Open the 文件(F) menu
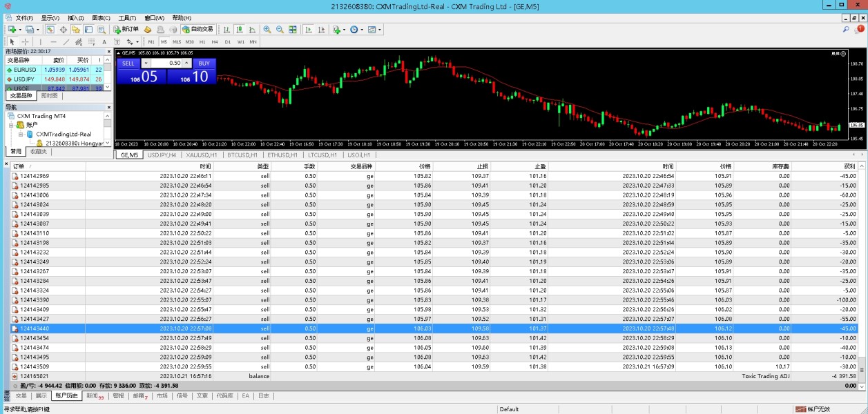This screenshot has width=868, height=414. (24, 18)
